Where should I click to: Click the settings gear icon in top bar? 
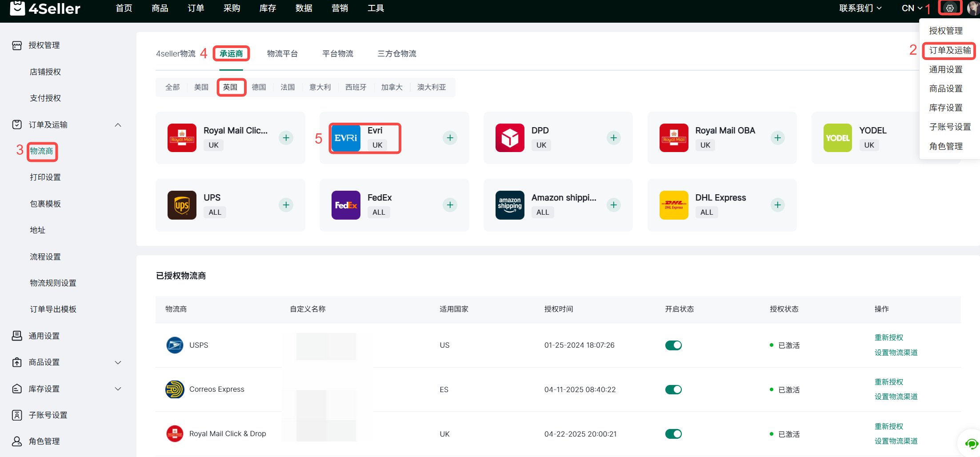click(949, 8)
